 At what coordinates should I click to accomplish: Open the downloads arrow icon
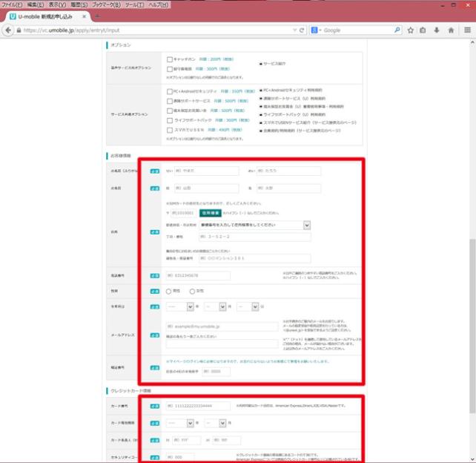(x=437, y=30)
